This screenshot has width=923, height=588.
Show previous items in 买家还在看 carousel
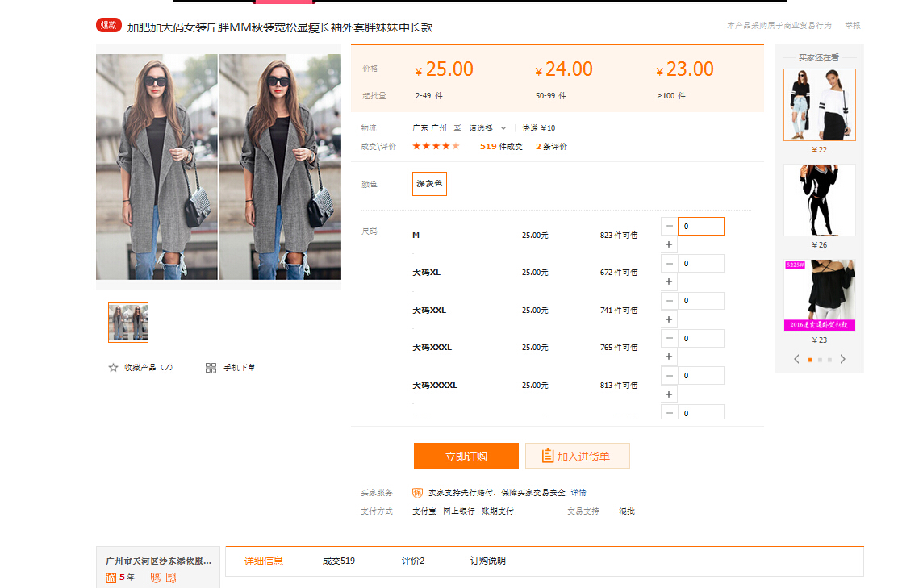tap(796, 360)
